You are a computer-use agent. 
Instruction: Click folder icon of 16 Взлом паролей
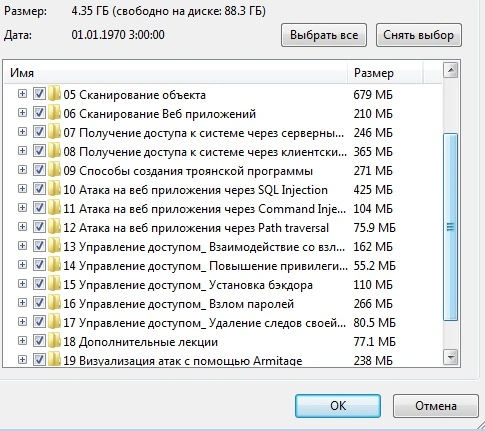[x=54, y=303]
